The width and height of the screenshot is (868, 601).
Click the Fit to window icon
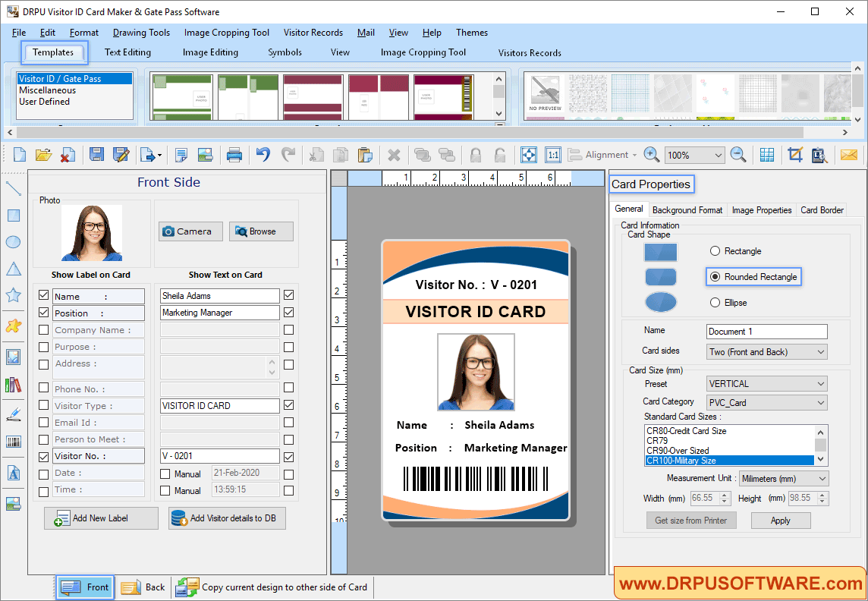(x=529, y=155)
